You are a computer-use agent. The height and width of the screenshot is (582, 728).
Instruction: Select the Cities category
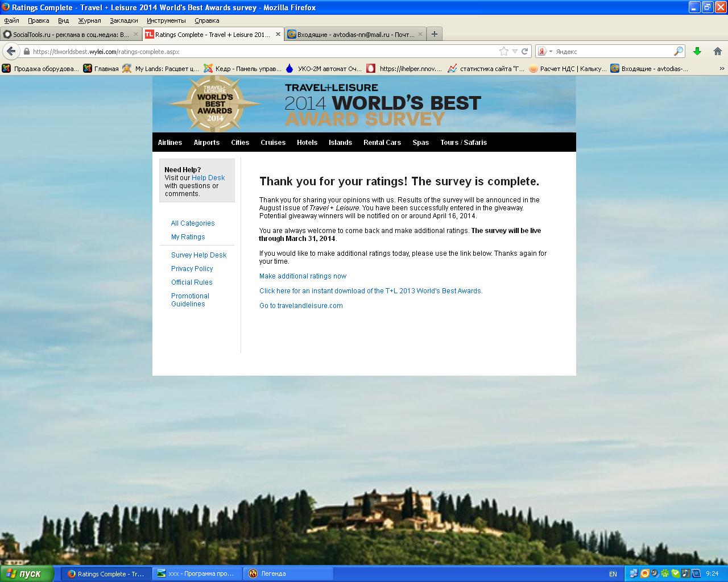point(240,143)
